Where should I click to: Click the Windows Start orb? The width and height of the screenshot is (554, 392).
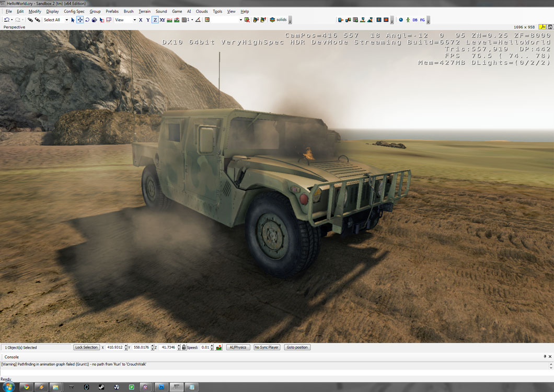8,387
